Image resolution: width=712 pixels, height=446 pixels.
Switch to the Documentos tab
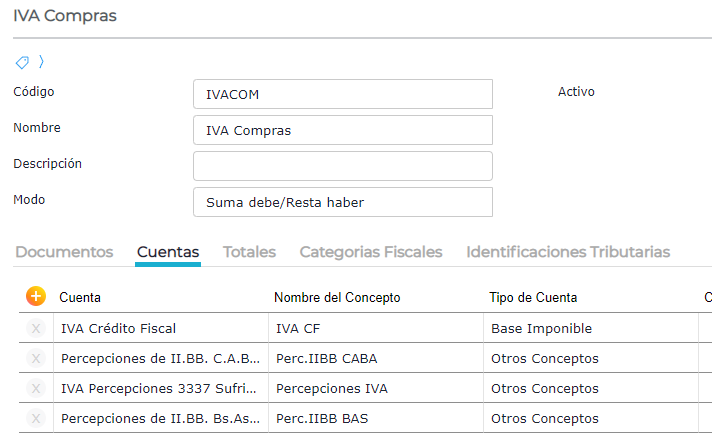[x=64, y=252]
